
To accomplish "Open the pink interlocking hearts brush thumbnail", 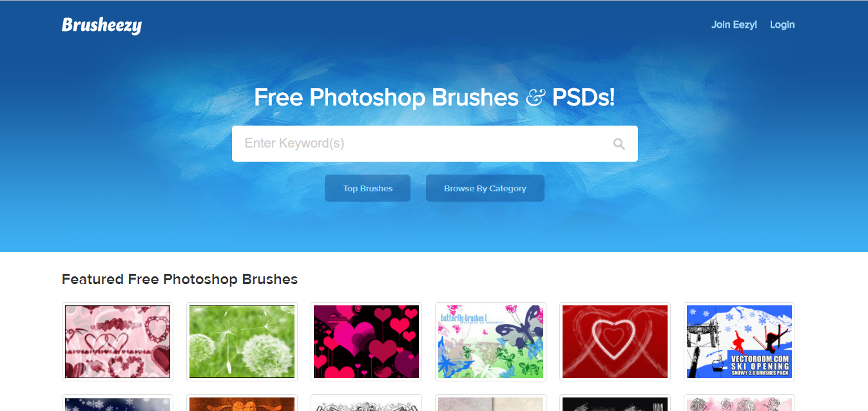I will pyautogui.click(x=117, y=341).
